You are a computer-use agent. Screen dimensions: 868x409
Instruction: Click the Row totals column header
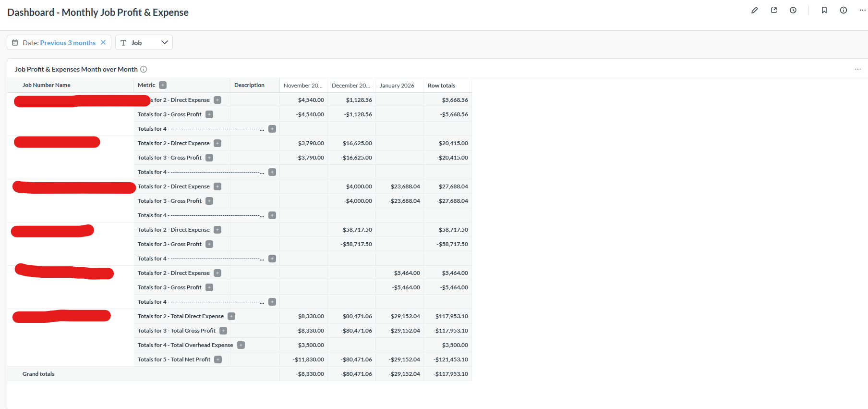[x=441, y=86]
